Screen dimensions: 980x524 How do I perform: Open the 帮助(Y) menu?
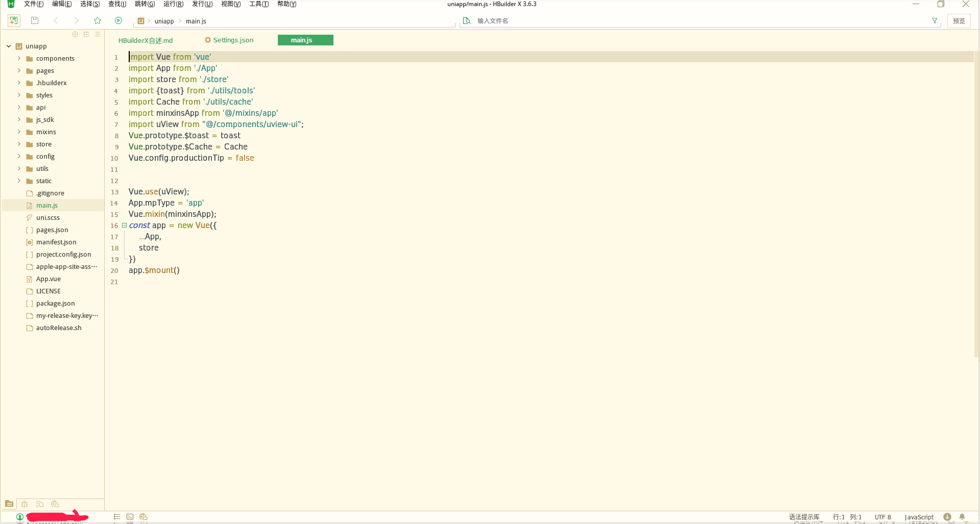tap(287, 4)
